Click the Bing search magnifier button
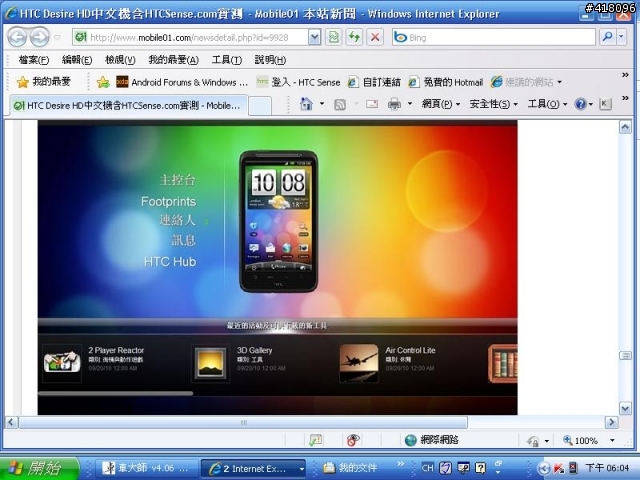 607,37
